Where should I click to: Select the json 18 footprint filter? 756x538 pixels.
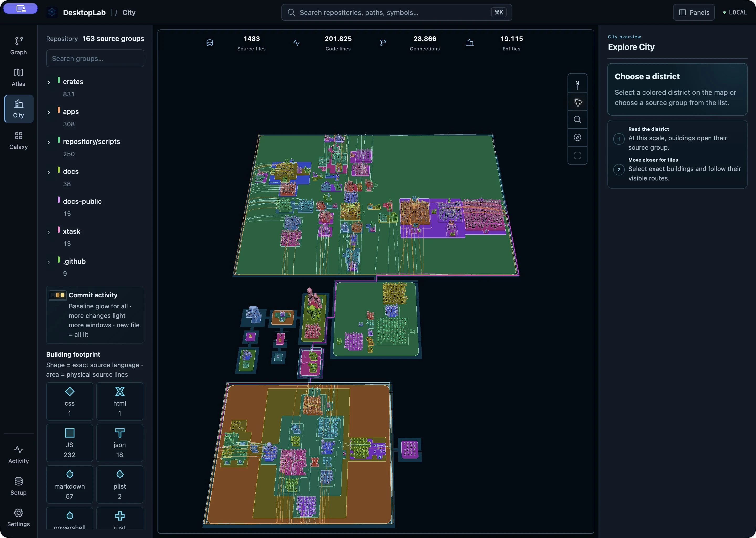coord(120,443)
